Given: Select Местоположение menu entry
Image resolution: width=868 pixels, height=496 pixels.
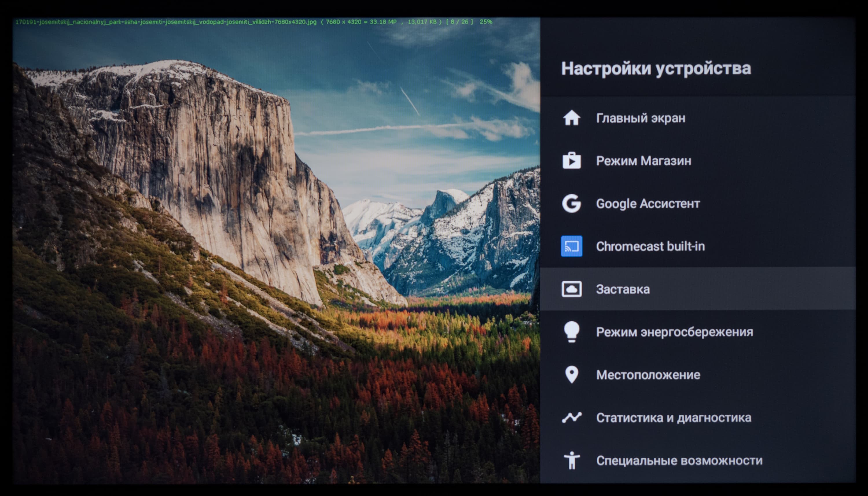Looking at the screenshot, I should coord(648,375).
